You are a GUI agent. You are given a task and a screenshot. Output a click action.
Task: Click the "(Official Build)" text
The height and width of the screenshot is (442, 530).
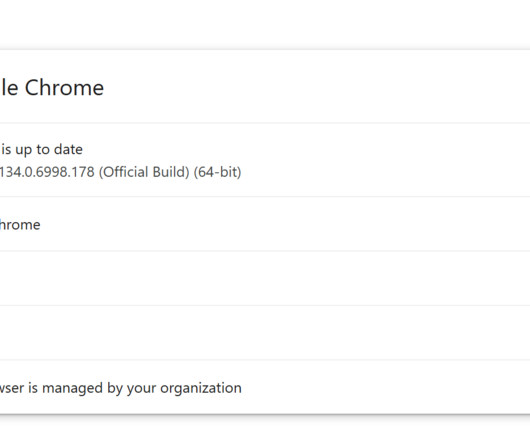144,172
